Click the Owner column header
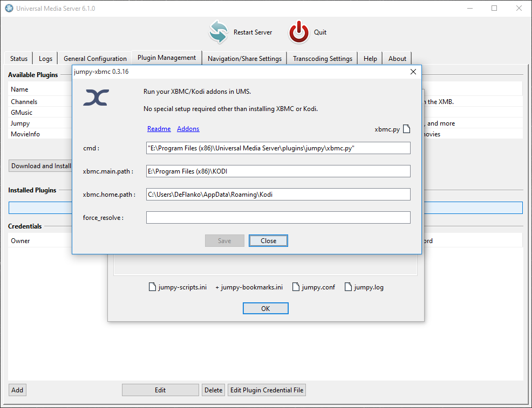532x408 pixels. [40, 240]
